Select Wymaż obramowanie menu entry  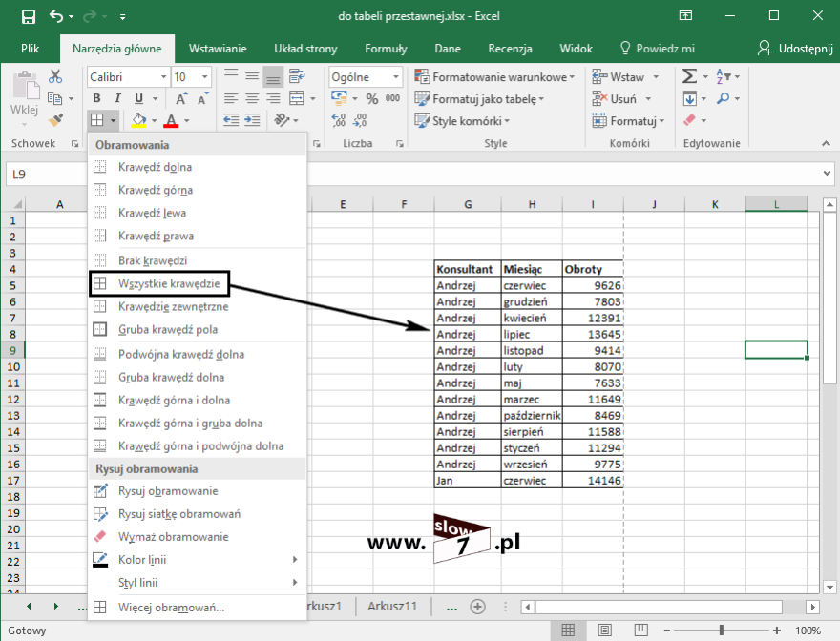coord(197,537)
